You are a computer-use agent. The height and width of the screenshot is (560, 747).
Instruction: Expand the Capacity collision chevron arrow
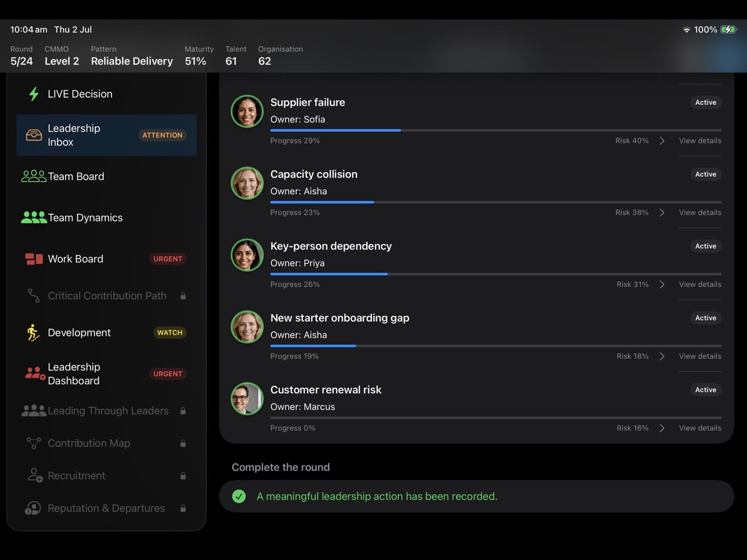click(662, 212)
